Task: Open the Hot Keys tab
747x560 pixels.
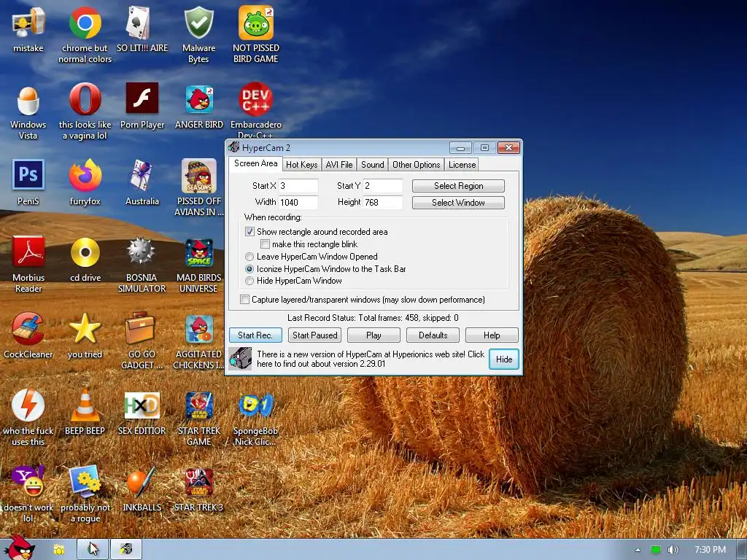Action: [x=302, y=165]
